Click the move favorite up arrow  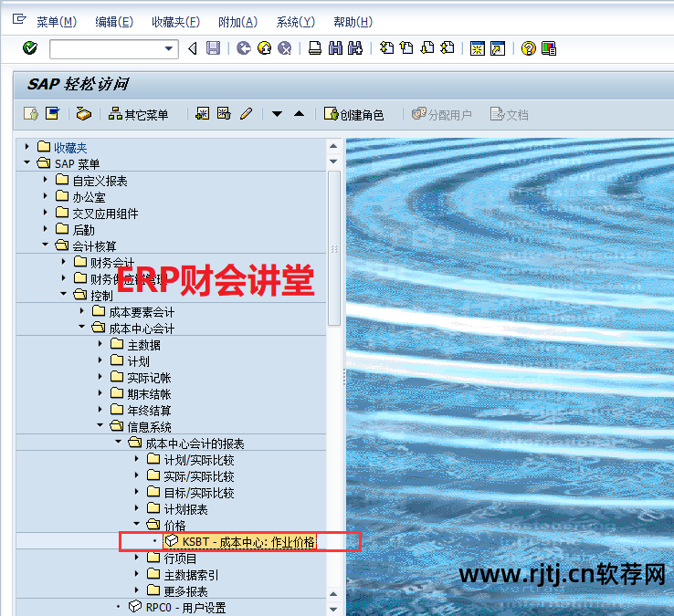point(300,114)
